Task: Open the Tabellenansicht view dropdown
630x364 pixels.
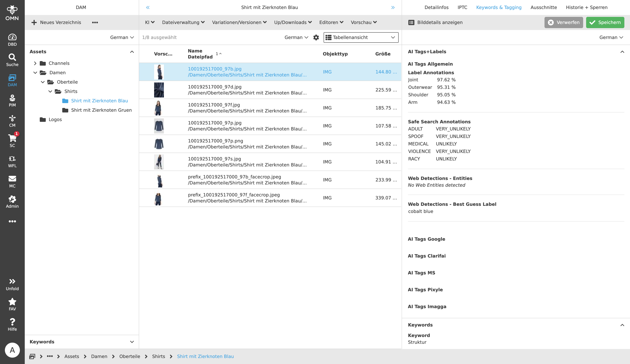Action: pos(361,37)
